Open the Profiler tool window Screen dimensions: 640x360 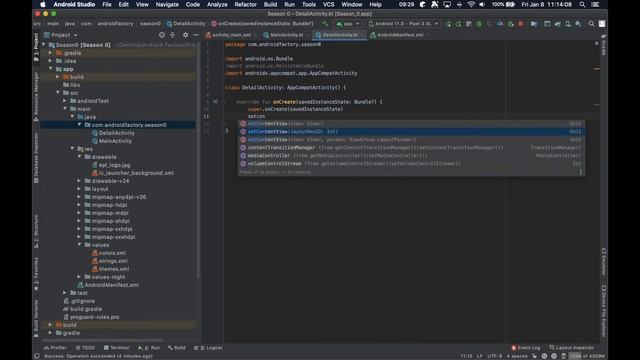click(55, 348)
